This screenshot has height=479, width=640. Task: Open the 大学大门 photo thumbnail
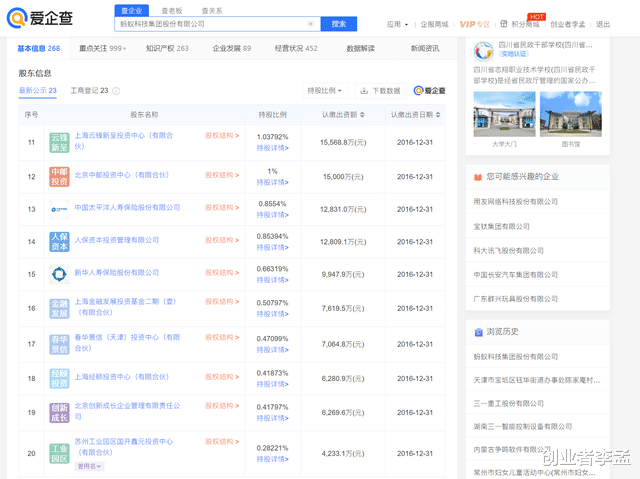click(x=504, y=114)
